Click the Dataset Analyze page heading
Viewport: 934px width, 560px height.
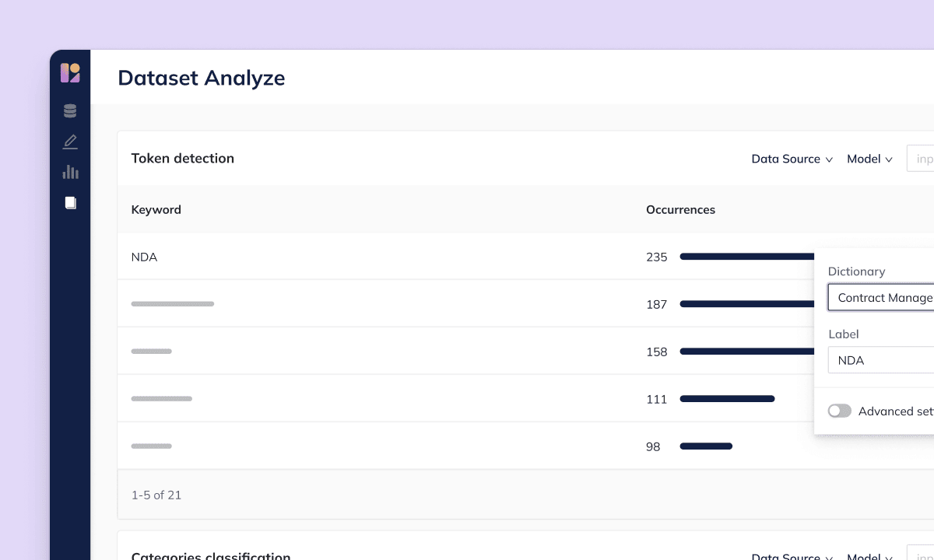coord(202,78)
